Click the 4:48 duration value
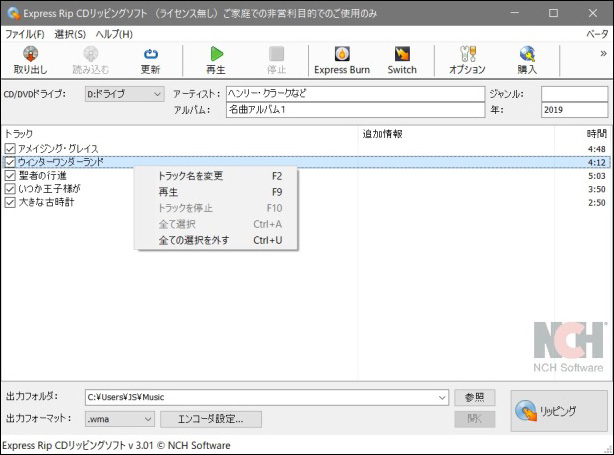This screenshot has width=614, height=455. coord(596,149)
